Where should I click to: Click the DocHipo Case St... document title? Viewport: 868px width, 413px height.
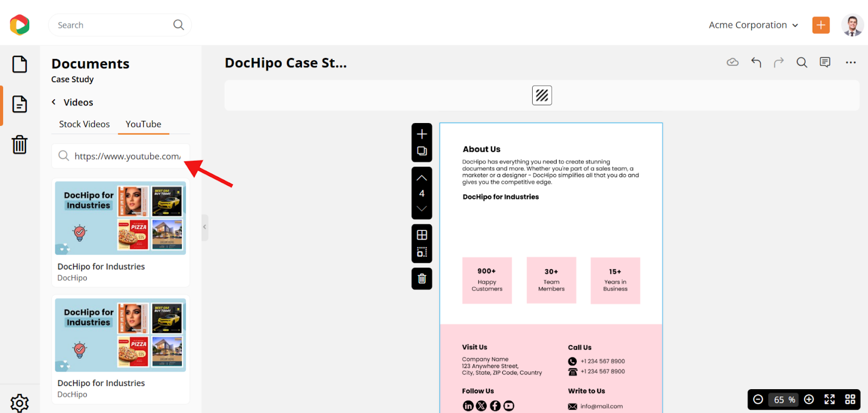[x=286, y=63]
